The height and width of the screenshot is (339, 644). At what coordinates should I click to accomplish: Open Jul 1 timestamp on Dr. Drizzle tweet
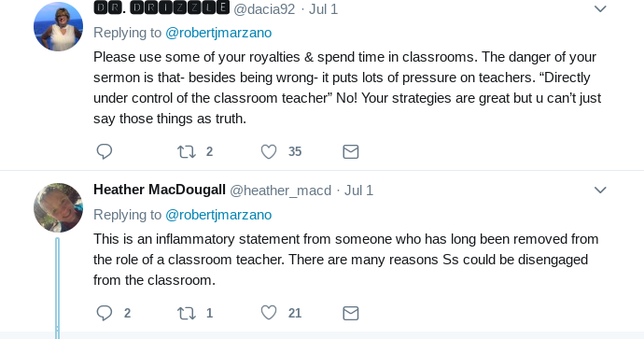pyautogui.click(x=323, y=9)
